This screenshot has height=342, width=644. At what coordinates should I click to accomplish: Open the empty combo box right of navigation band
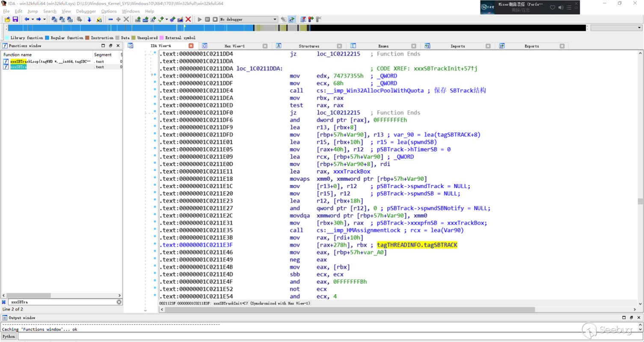(616, 28)
